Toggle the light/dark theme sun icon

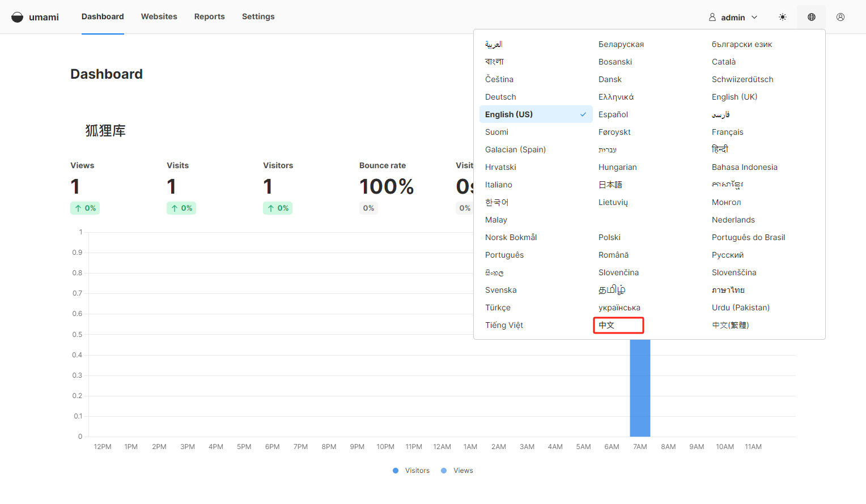point(783,17)
